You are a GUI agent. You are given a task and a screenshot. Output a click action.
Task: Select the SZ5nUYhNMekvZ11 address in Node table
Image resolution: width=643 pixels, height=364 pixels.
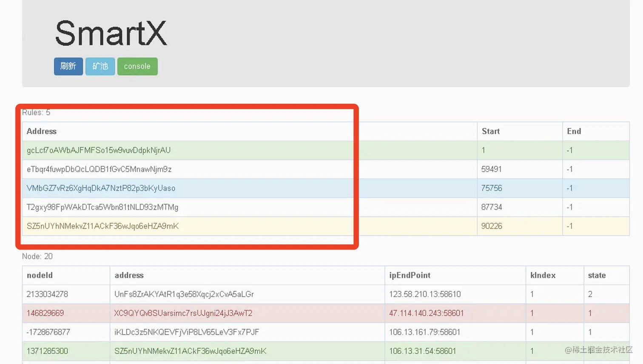tap(191, 351)
